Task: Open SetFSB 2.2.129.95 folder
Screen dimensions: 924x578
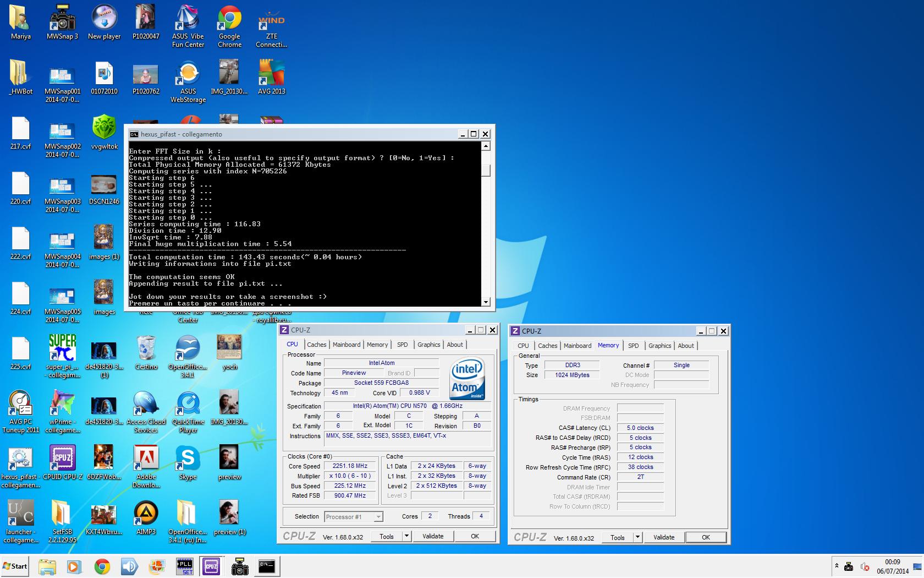Action: pos(62,521)
